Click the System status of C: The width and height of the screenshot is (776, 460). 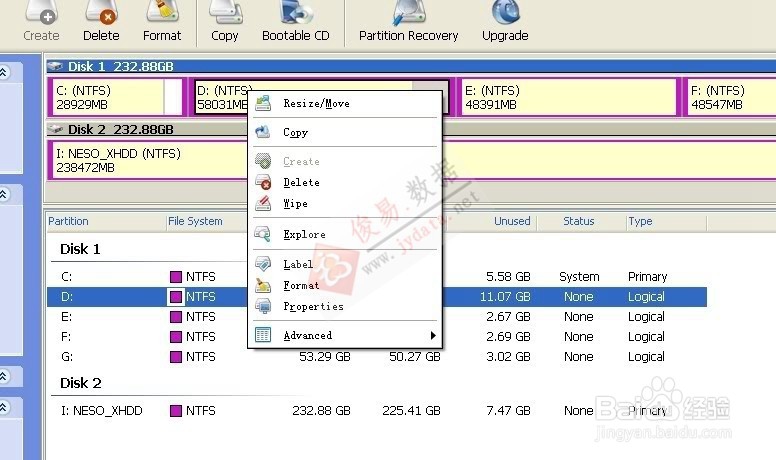point(579,276)
